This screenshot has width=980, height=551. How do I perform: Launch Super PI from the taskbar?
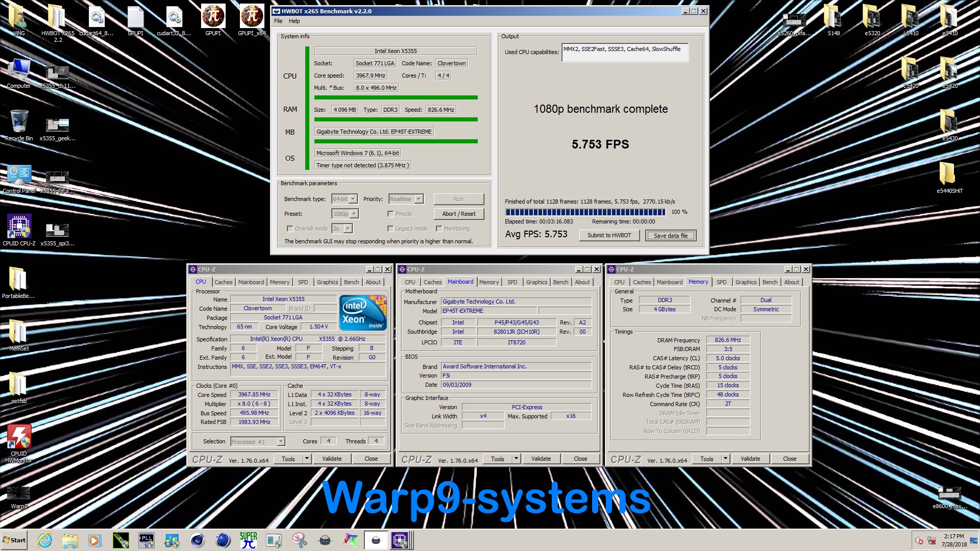point(249,540)
